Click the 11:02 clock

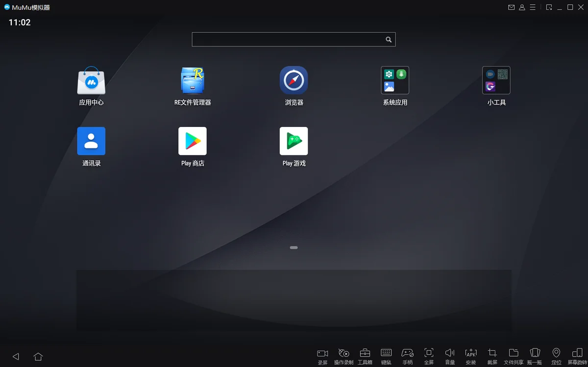click(20, 23)
